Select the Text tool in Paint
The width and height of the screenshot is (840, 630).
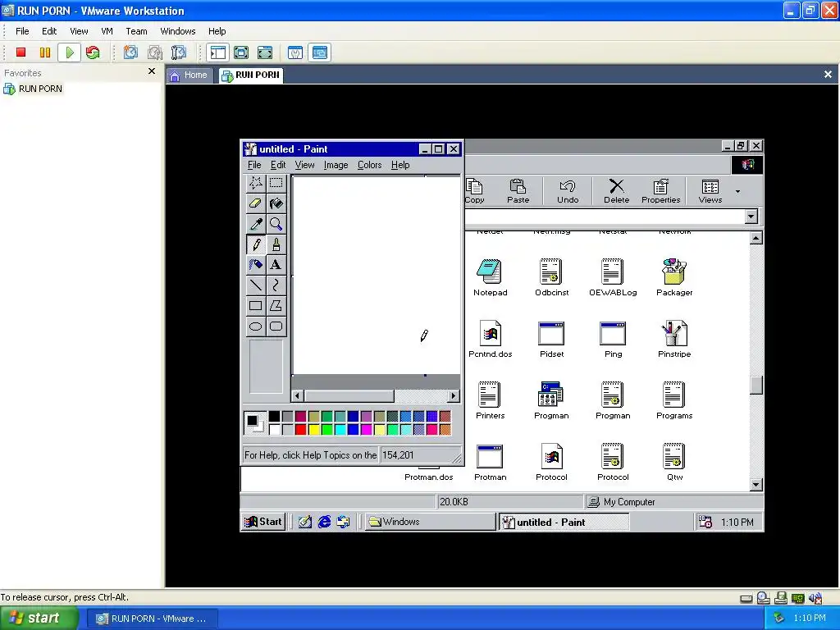click(x=276, y=265)
